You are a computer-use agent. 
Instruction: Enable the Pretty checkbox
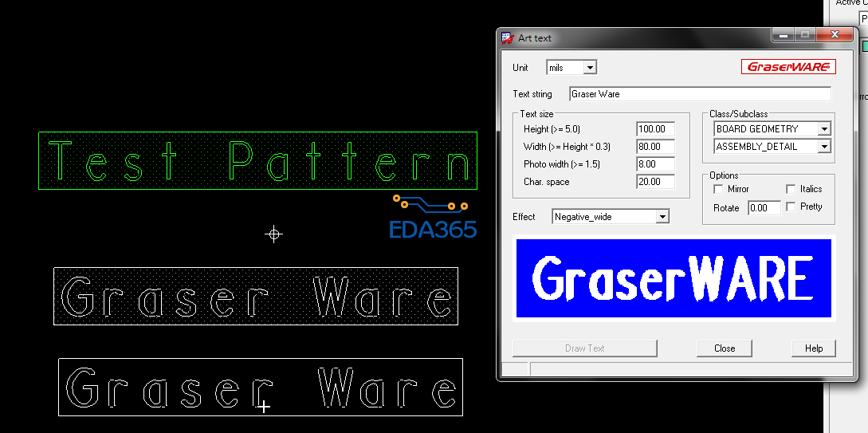791,207
